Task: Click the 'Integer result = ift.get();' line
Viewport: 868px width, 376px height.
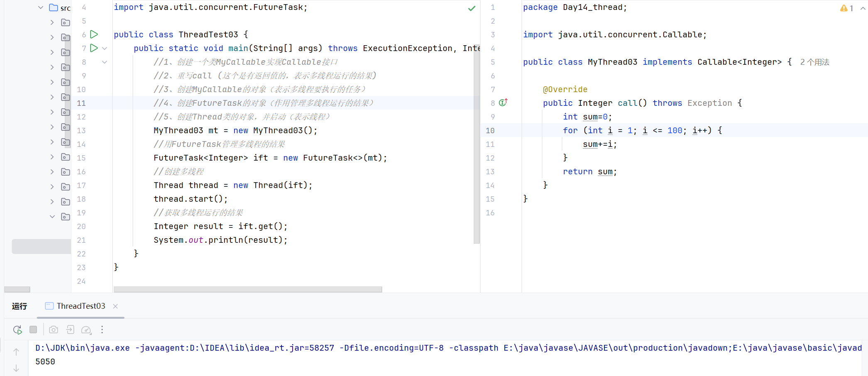Action: pyautogui.click(x=220, y=226)
